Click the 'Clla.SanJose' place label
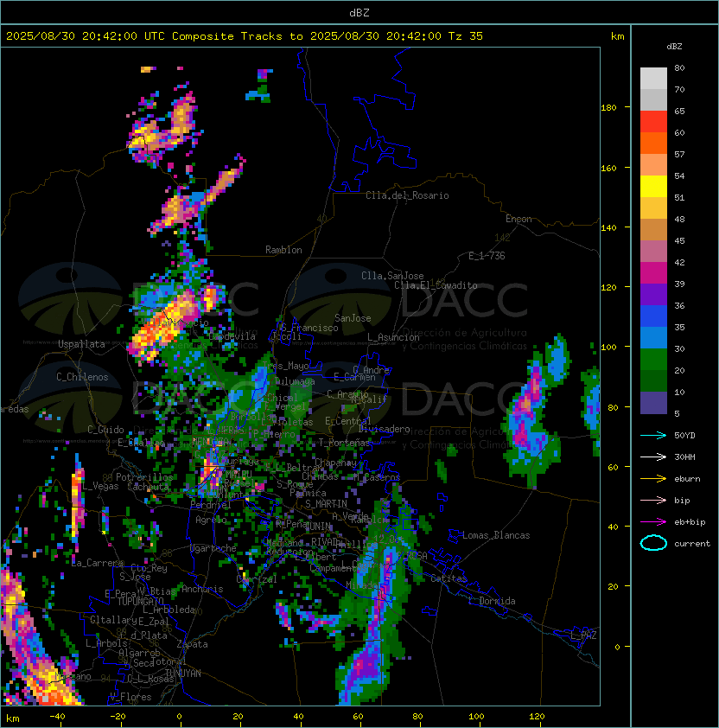719x728 pixels. pyautogui.click(x=392, y=276)
